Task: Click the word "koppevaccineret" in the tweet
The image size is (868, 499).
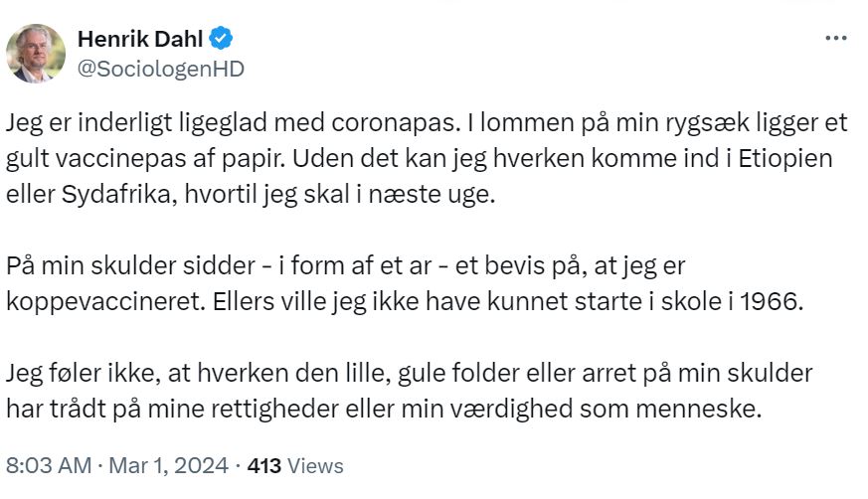Action: coord(105,300)
